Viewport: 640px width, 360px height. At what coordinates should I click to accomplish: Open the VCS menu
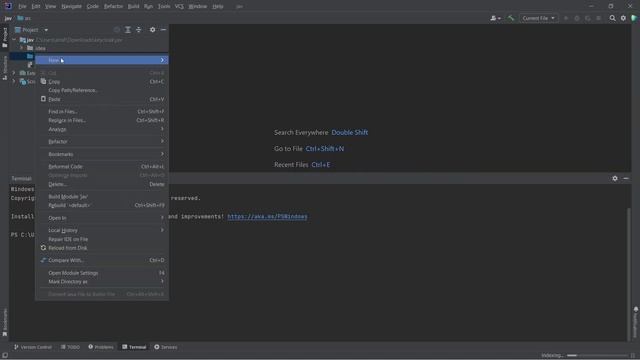[179, 6]
